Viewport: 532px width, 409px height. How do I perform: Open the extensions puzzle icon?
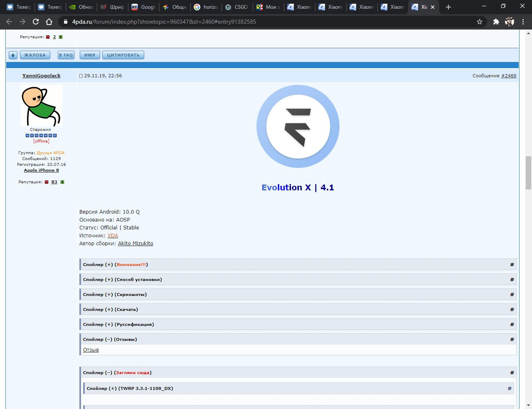click(x=496, y=22)
